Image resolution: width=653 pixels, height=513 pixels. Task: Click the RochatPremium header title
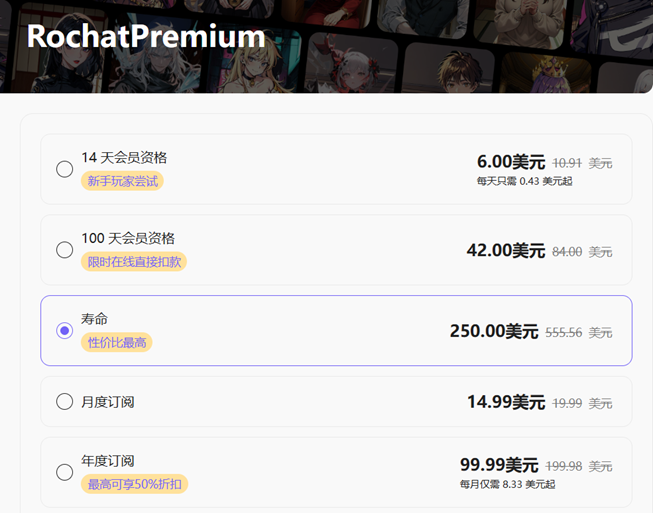pyautogui.click(x=146, y=37)
